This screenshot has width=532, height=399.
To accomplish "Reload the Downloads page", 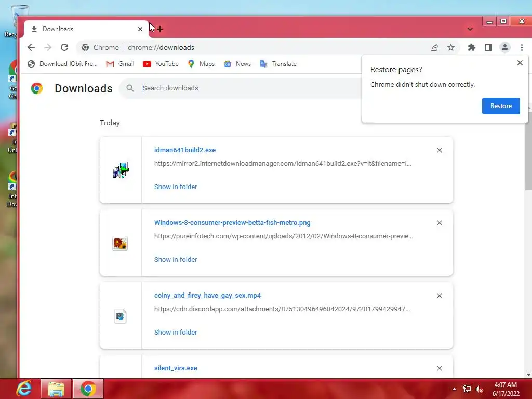I will coord(64,47).
